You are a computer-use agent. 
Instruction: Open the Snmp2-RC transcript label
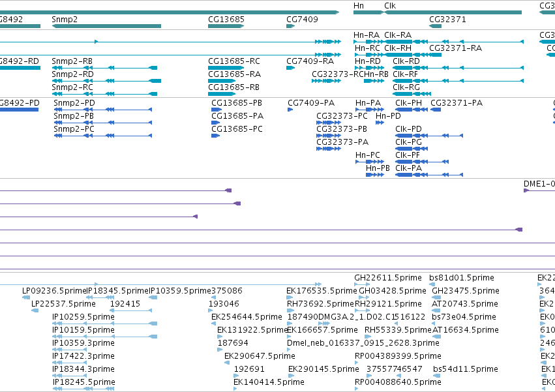tap(72, 87)
